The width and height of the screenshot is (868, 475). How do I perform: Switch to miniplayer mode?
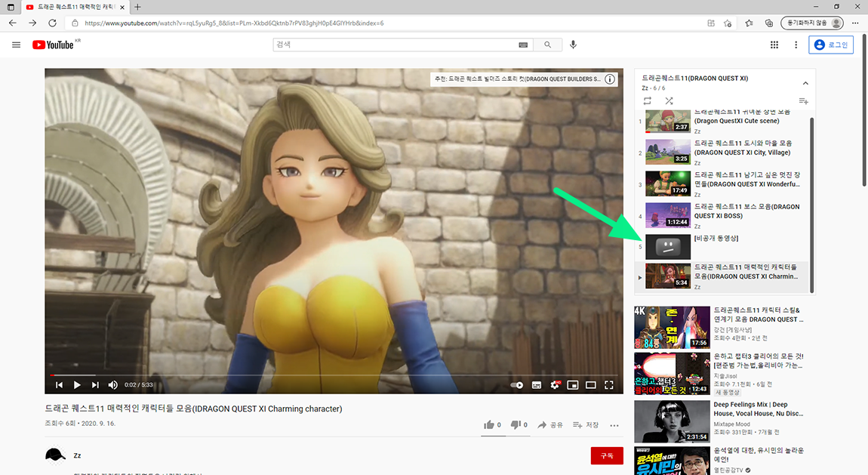tap(573, 385)
